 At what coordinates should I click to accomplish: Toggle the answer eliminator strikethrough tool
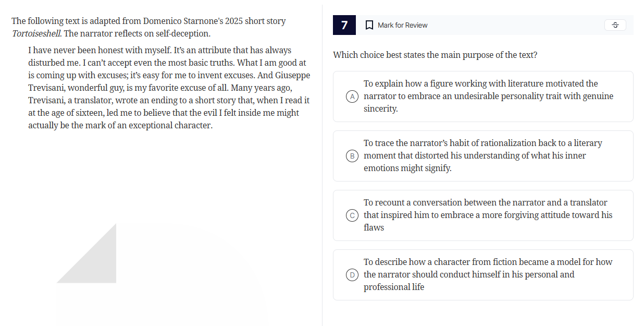(x=615, y=25)
